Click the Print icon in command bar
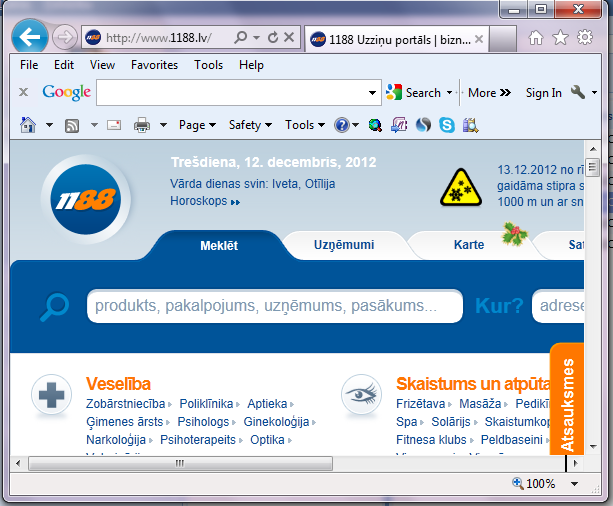This screenshot has width=613, height=506. (142, 125)
